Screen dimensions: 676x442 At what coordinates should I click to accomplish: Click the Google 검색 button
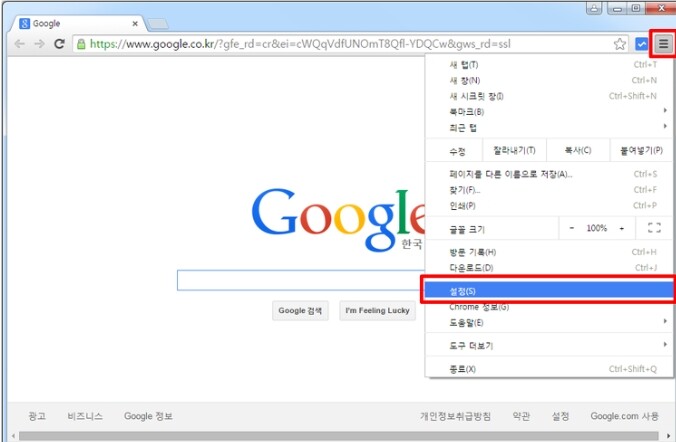[x=300, y=310]
